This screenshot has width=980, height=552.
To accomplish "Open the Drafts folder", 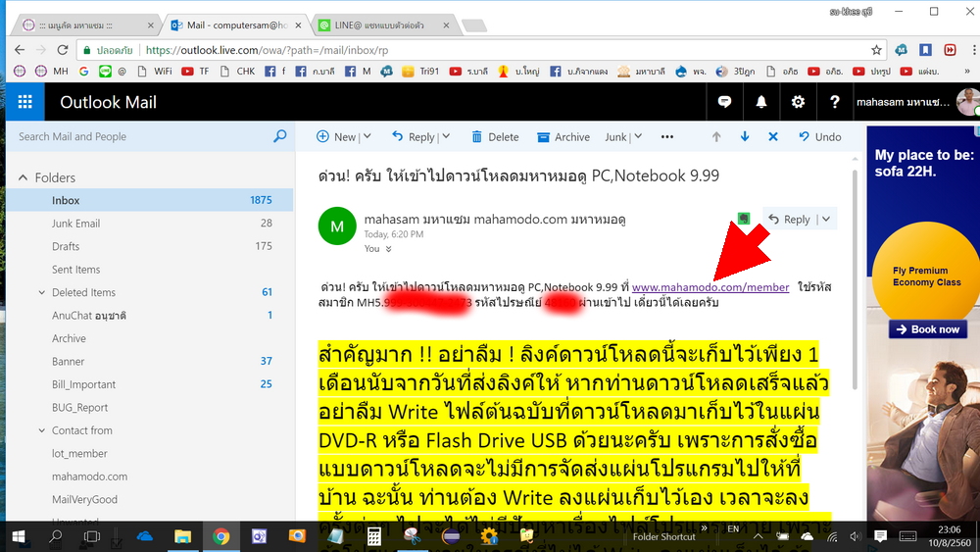I will pyautogui.click(x=149, y=246).
